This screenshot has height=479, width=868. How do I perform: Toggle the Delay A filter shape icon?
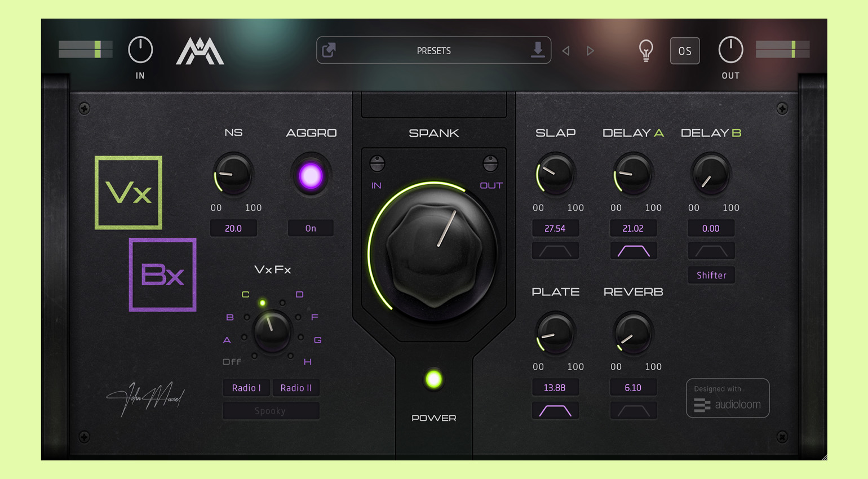click(634, 251)
